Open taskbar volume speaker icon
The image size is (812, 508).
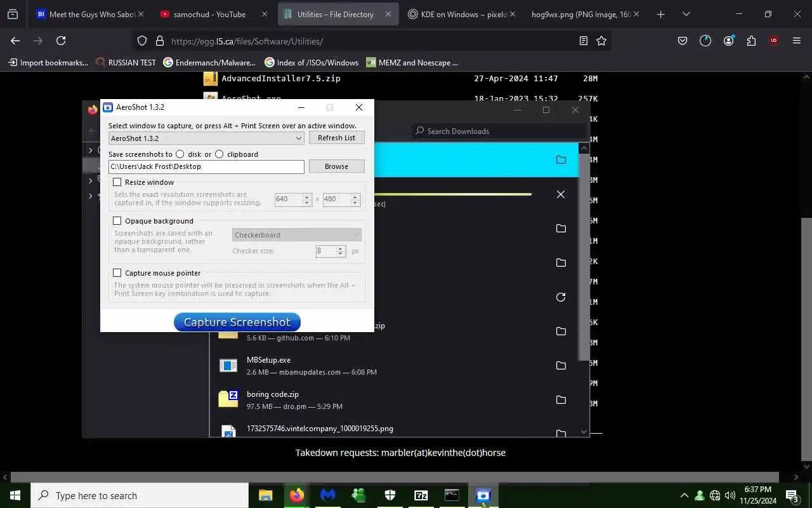tap(730, 495)
